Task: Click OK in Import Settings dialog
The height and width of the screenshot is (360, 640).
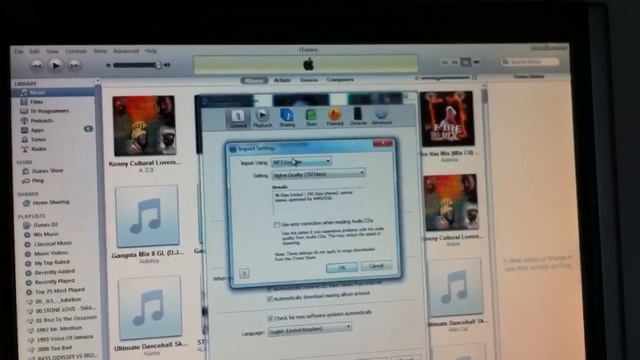Action: coord(342,267)
